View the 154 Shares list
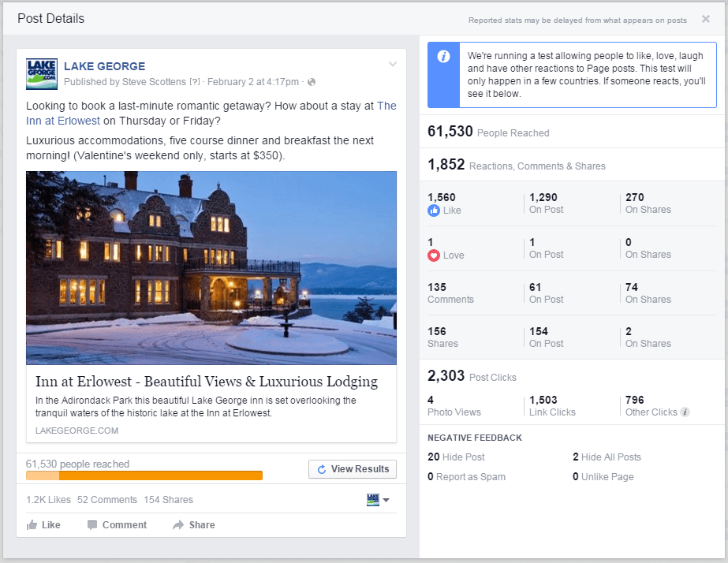The height and width of the screenshot is (563, 728). [x=169, y=500]
